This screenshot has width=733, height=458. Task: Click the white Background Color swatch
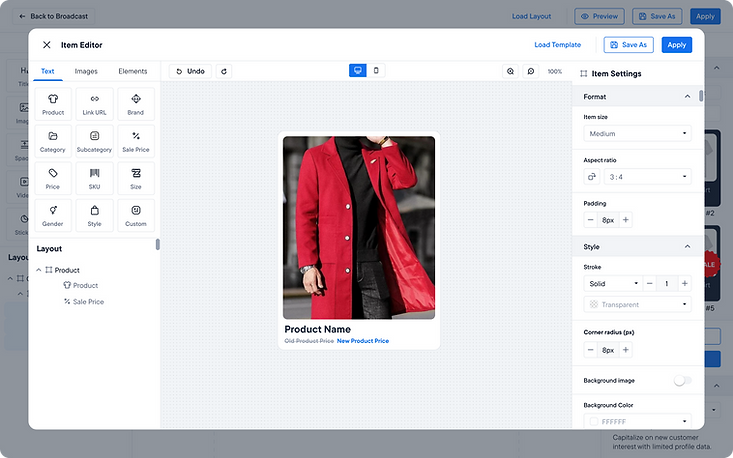(x=594, y=422)
